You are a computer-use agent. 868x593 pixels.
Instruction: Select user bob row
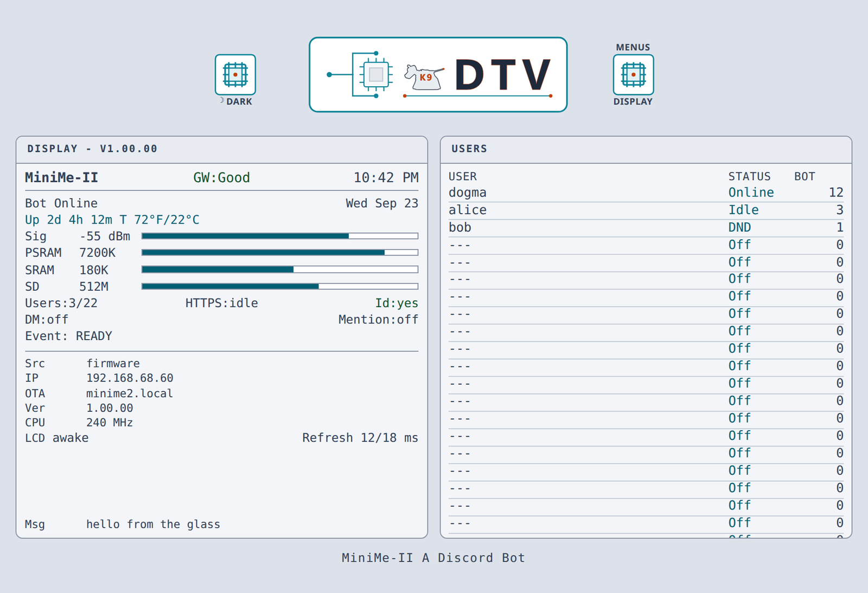click(x=646, y=228)
